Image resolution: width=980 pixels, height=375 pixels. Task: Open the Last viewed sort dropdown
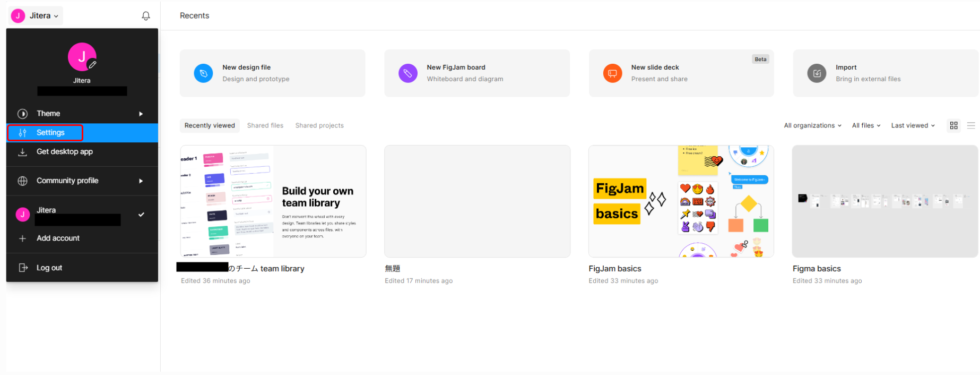click(x=913, y=125)
